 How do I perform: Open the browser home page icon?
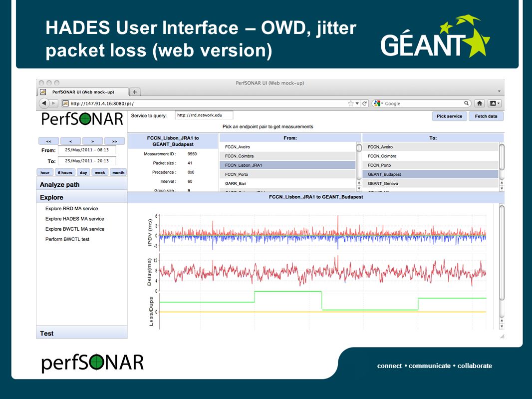click(480, 103)
